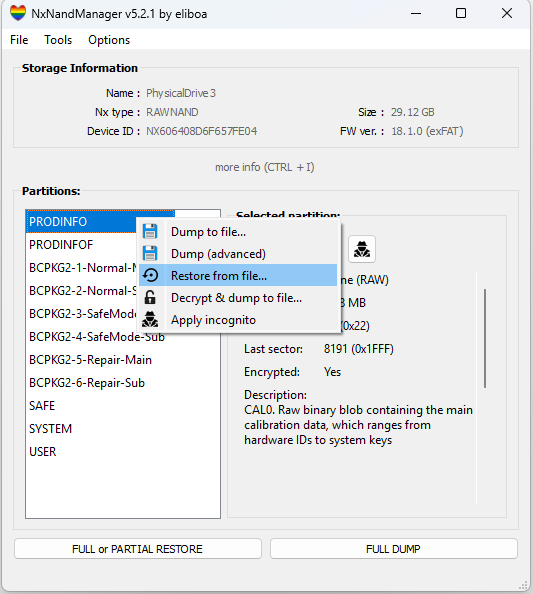
Task: Open the File menu
Action: [19, 40]
